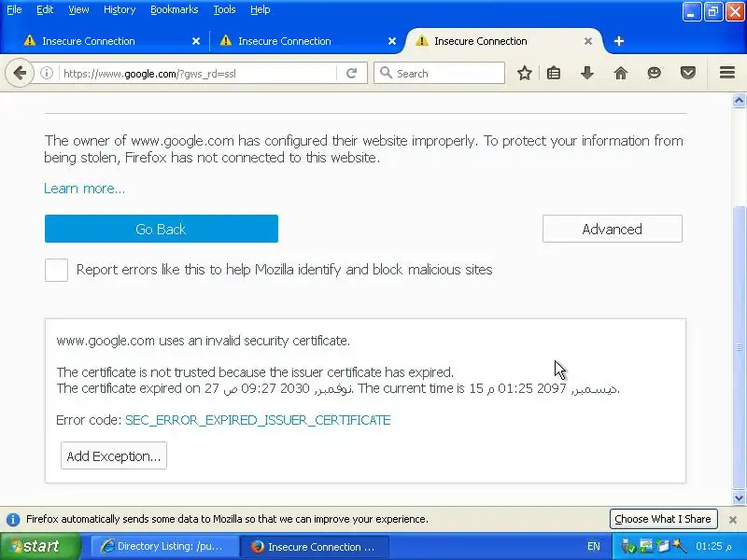This screenshot has height=560, width=747.
Task: Open a new tab with plus icon
Action: coord(619,41)
